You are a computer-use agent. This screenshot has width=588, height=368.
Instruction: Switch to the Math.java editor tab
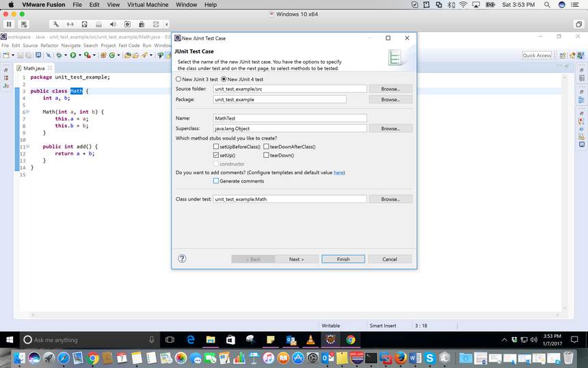pyautogui.click(x=34, y=68)
